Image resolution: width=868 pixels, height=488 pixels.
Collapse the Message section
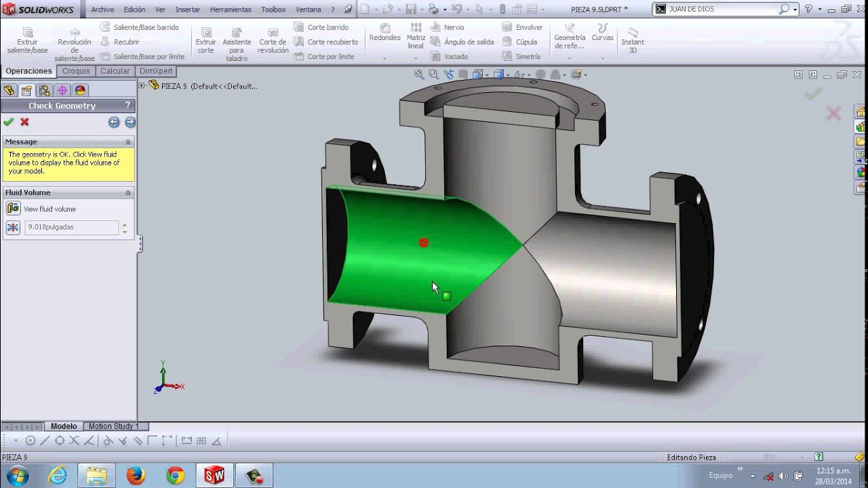(127, 142)
